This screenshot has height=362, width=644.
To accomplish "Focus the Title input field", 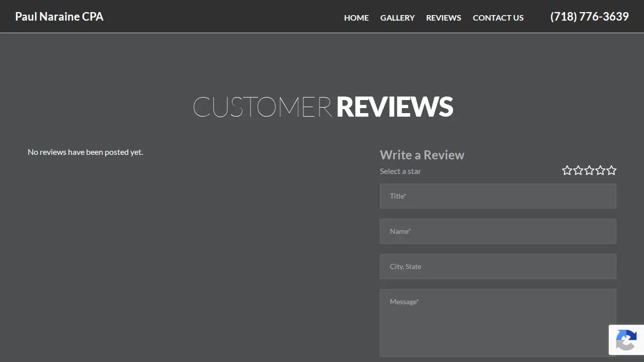I will [498, 196].
